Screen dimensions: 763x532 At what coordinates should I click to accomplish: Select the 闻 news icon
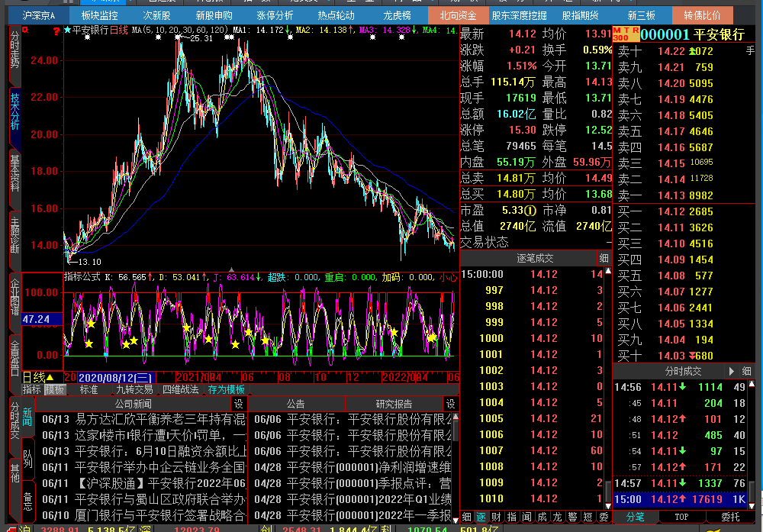(527, 517)
